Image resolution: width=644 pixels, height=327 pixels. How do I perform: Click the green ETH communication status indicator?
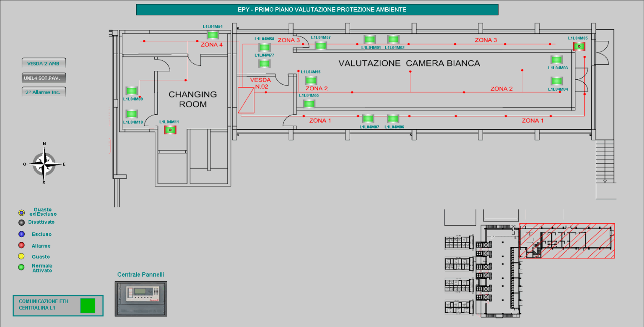point(88,305)
